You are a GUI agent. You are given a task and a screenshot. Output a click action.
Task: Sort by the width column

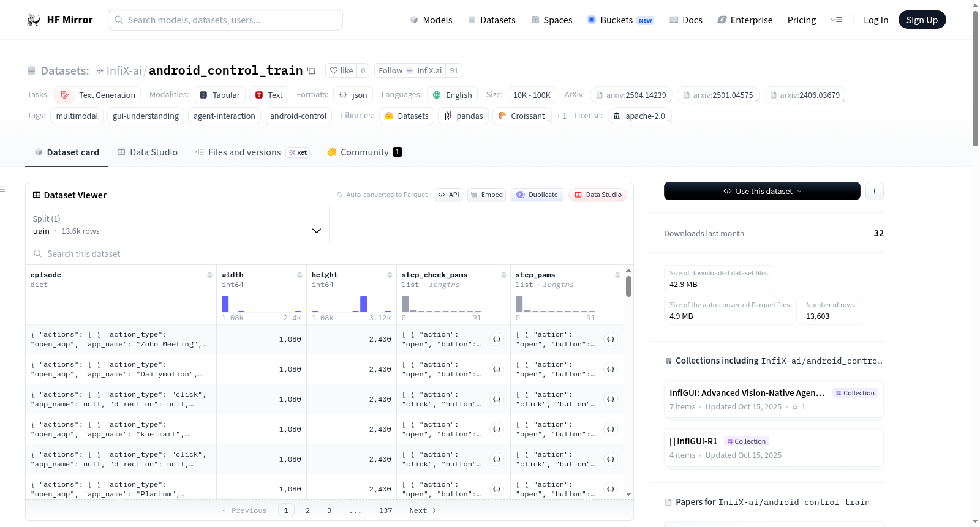pyautogui.click(x=300, y=275)
